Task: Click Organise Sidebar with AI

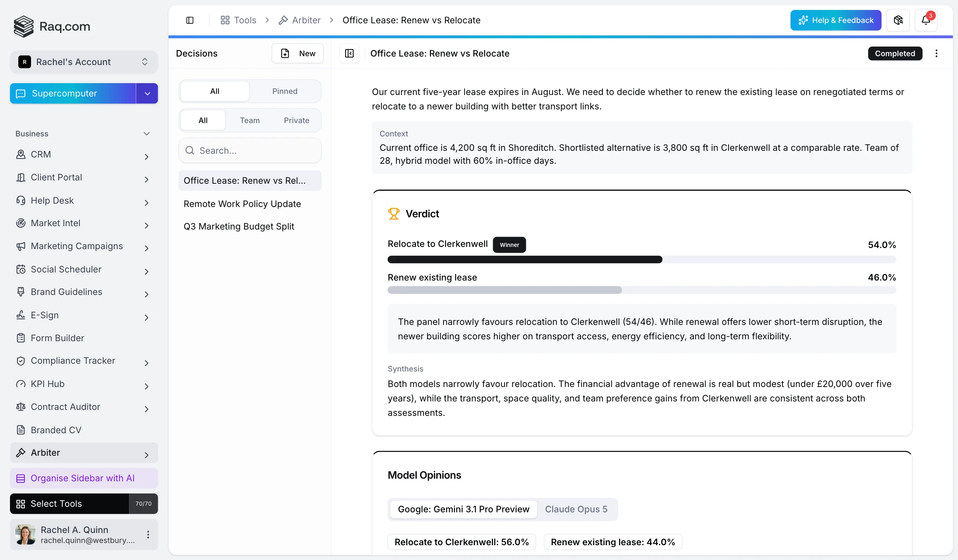Action: [84, 478]
